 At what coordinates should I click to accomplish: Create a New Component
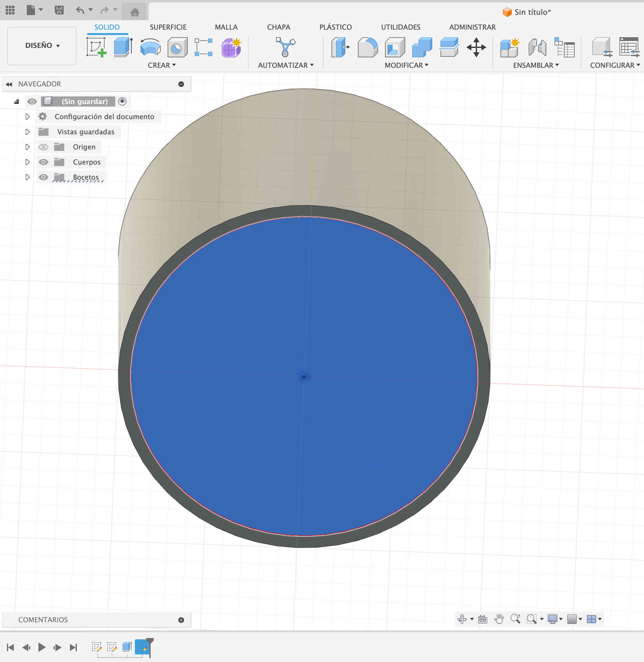point(510,47)
